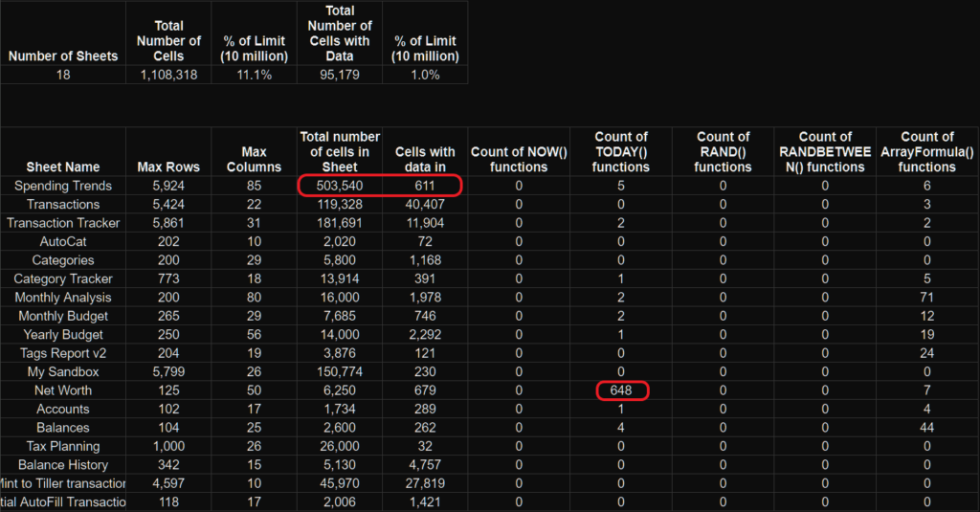Click the Count of RANDBETWEEN() functions header
Screen dimensions: 980x512
pos(825,151)
